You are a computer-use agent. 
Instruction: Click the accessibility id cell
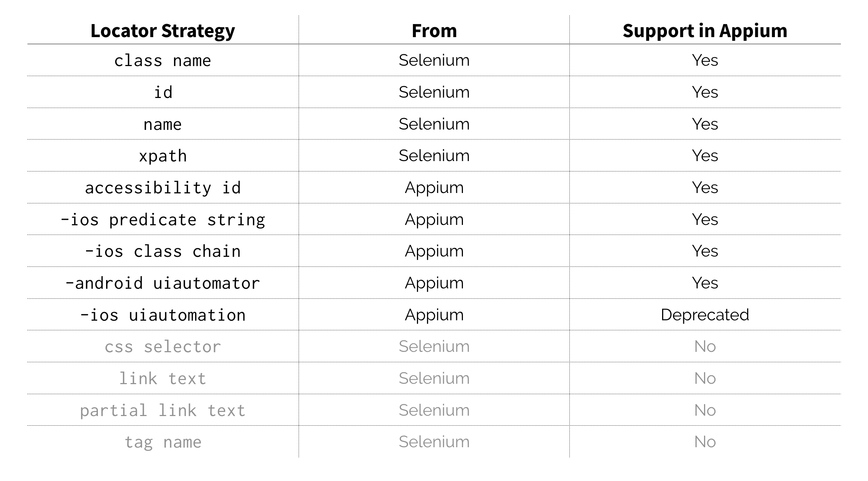click(162, 188)
